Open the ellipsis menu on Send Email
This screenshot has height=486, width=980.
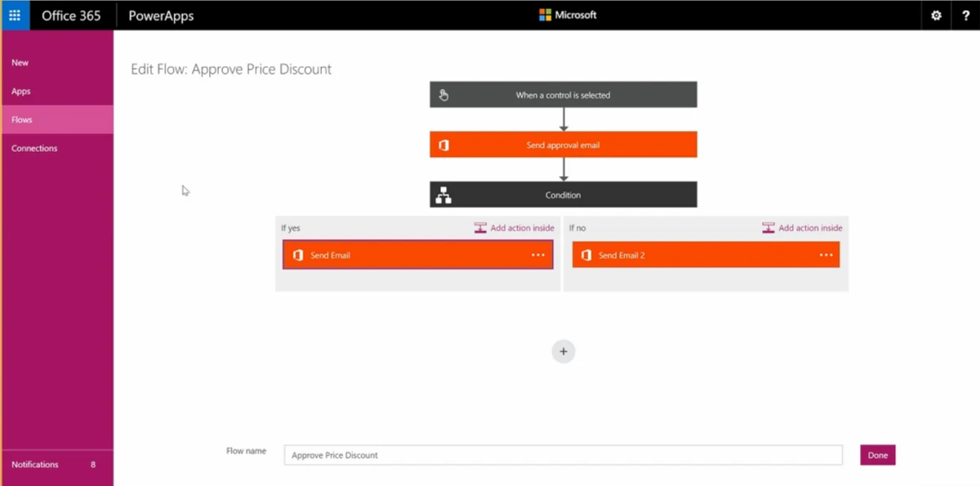[537, 255]
